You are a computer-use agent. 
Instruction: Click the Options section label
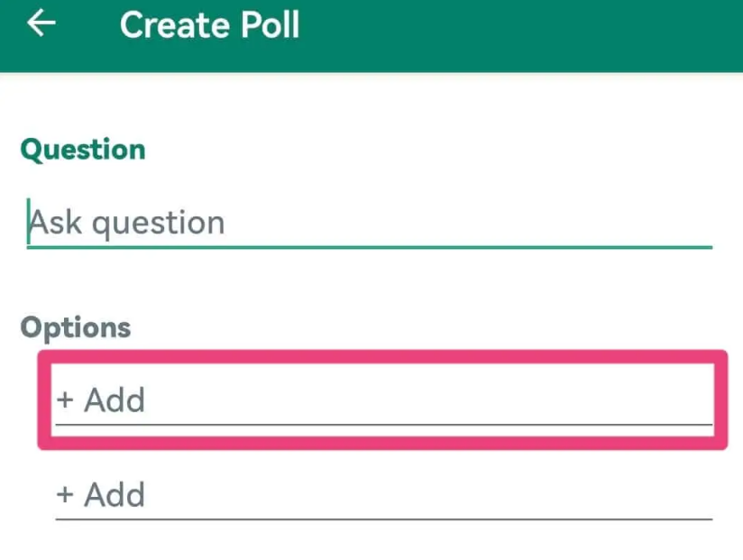75,327
